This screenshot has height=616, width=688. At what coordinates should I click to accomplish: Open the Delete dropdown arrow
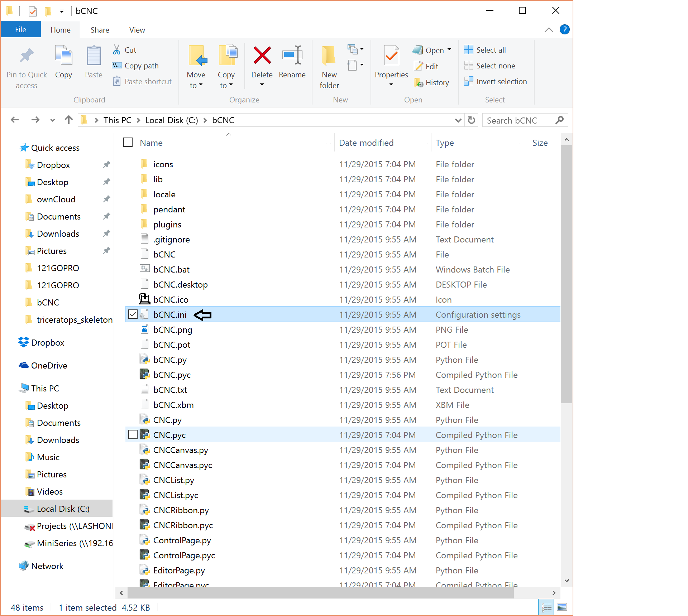point(262,85)
